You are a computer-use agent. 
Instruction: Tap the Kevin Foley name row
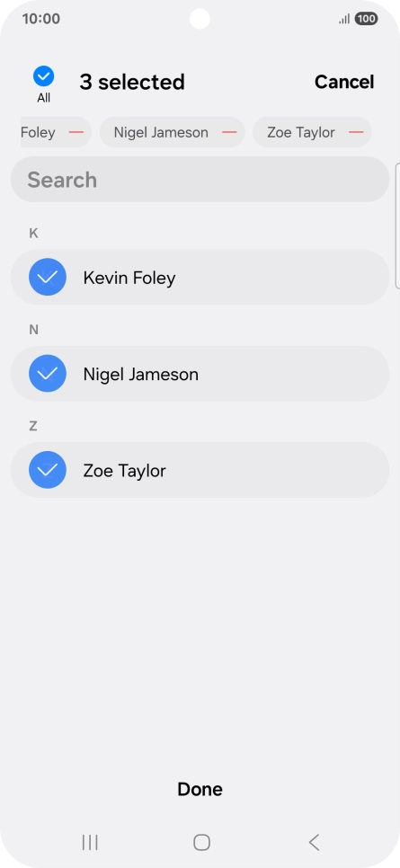(x=200, y=277)
